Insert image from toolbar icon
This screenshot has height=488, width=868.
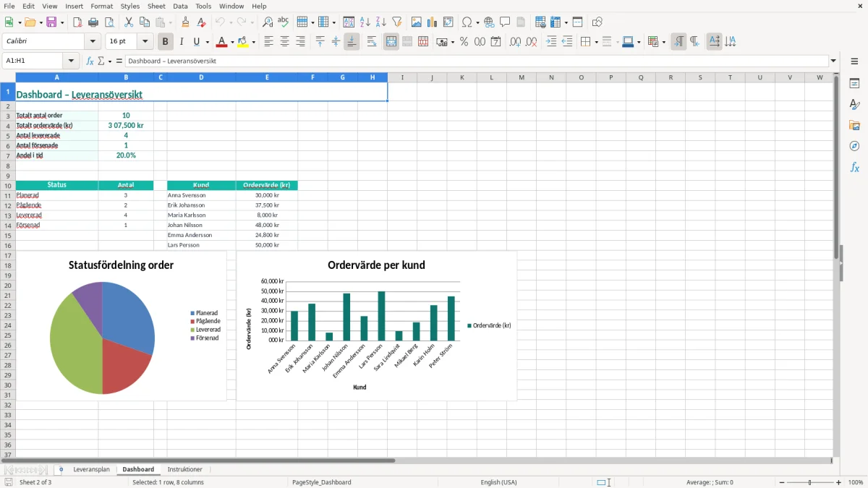point(417,22)
